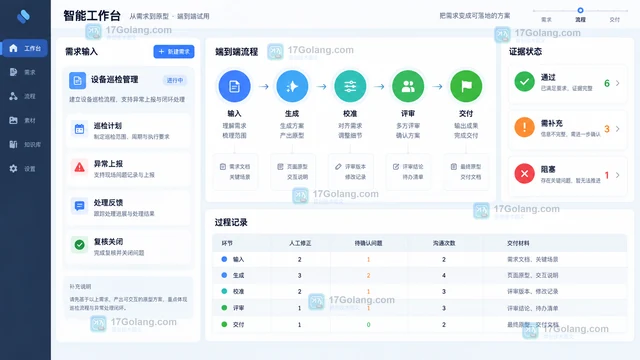The width and height of the screenshot is (640, 360).
Task: Click the green dot in the 交付 table row
Action: (224, 324)
